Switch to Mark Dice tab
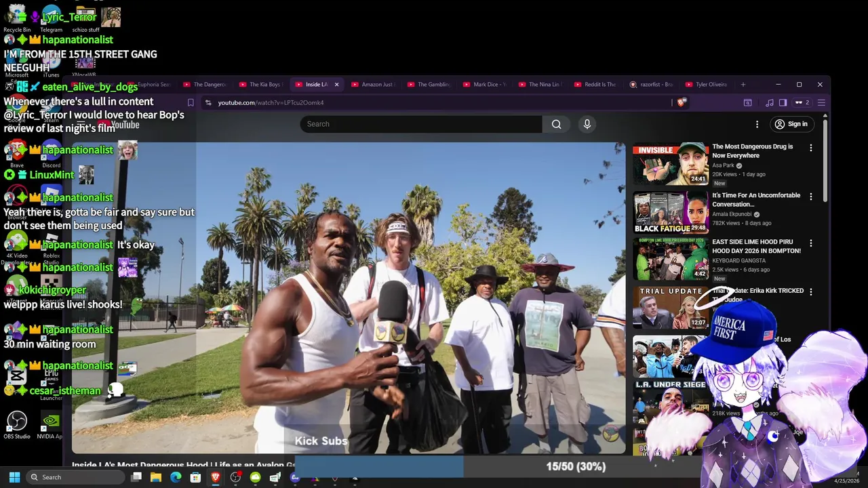The height and width of the screenshot is (488, 868). (484, 85)
